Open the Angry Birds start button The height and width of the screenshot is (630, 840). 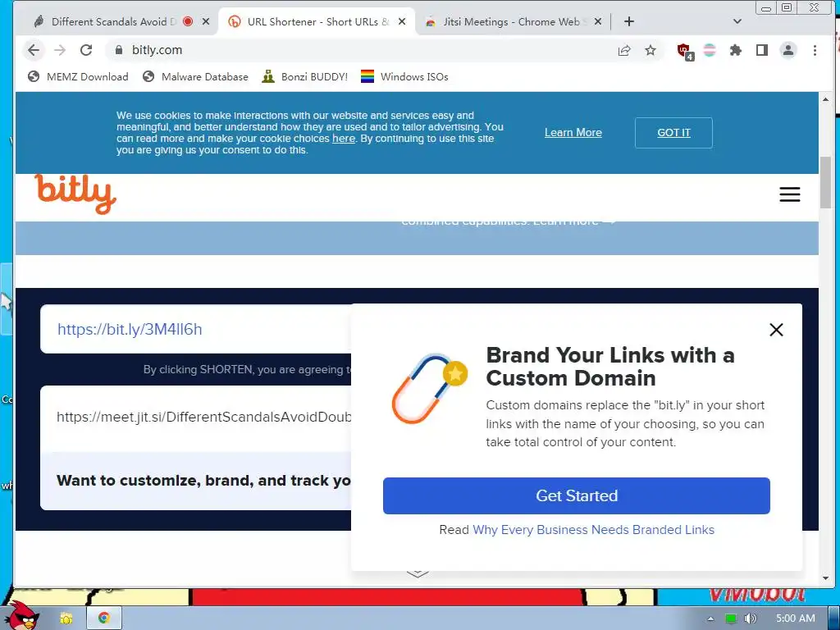click(21, 616)
